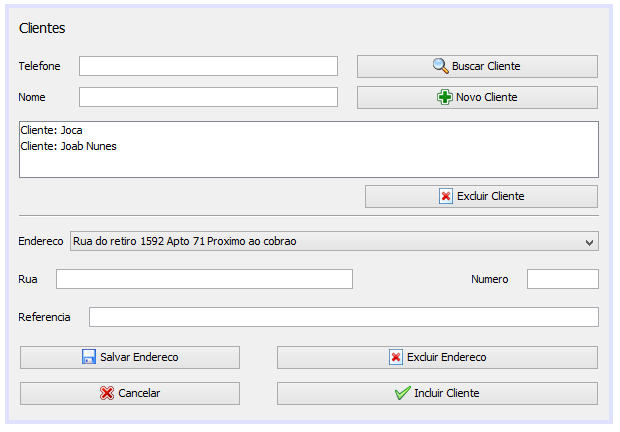Focus the Telefone input field
Viewport: 620px width, 432px height.
(208, 66)
